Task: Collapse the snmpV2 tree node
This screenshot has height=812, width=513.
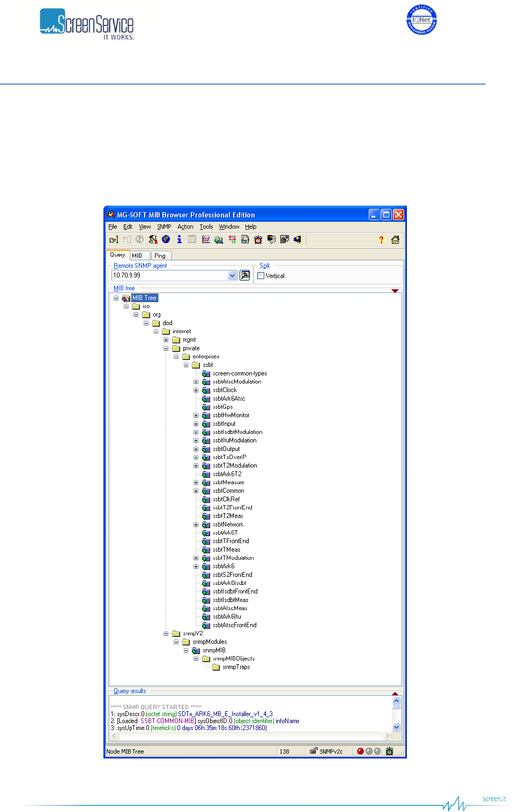Action: coord(166,633)
